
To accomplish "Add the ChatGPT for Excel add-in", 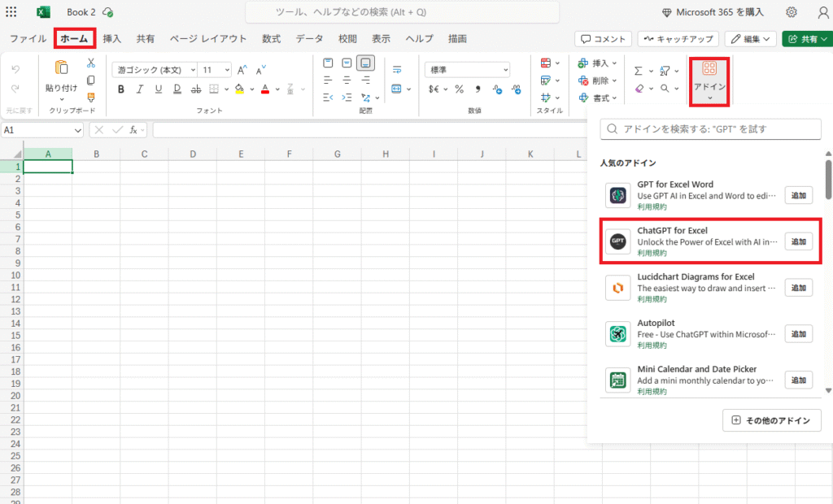I will (799, 241).
